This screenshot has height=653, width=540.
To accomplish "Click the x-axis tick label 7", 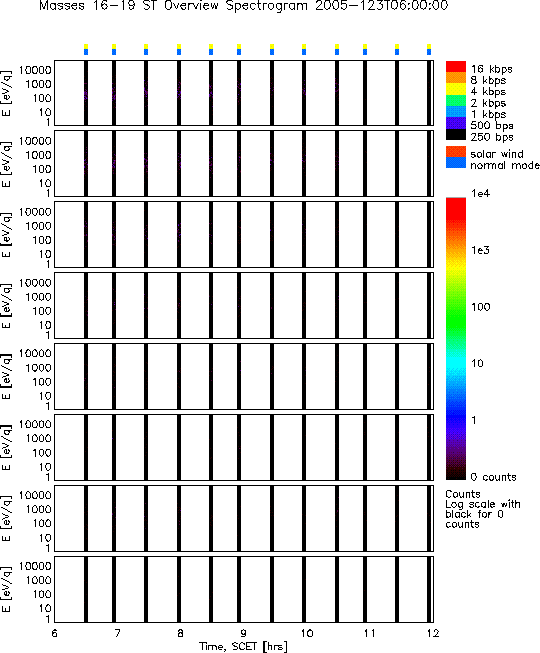I will 117,633.
